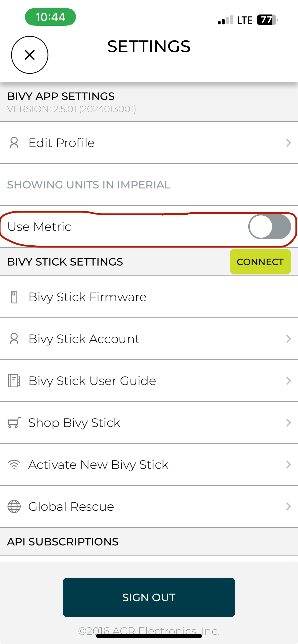Close settings with the X button

pyautogui.click(x=30, y=55)
